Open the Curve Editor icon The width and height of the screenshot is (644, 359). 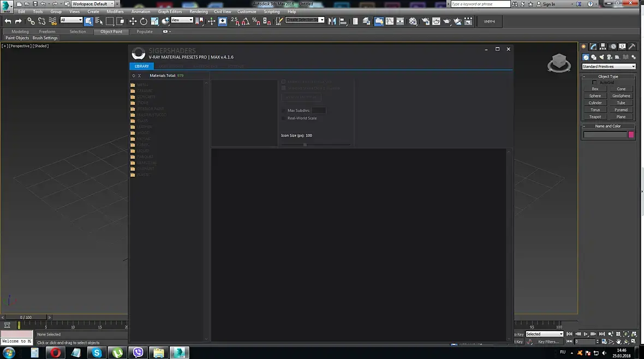pos(389,21)
